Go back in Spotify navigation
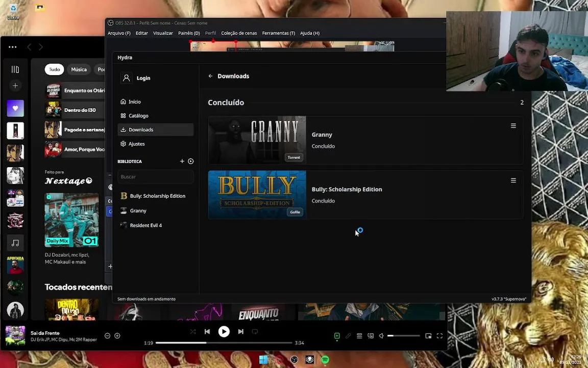 pyautogui.click(x=29, y=47)
